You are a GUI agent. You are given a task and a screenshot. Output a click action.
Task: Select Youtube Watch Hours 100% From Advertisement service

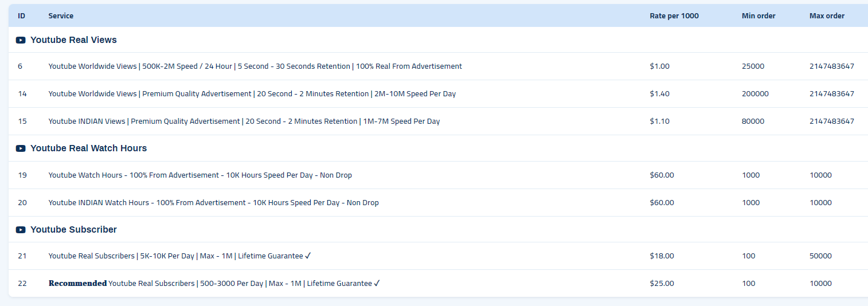pos(200,175)
